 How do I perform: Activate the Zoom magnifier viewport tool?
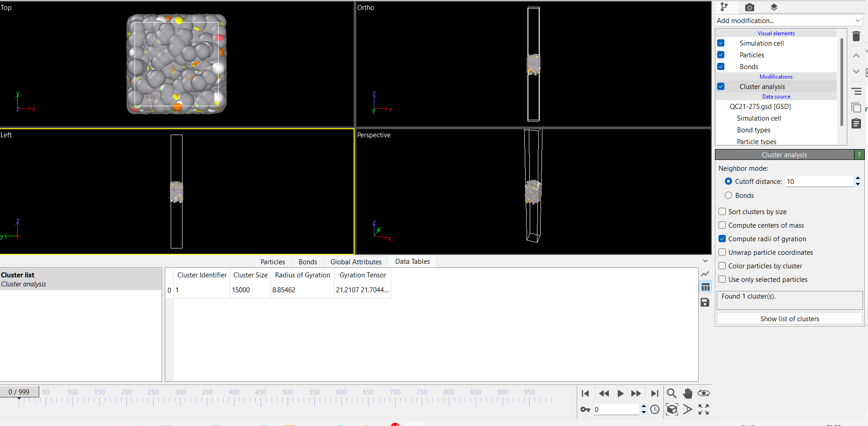(672, 393)
